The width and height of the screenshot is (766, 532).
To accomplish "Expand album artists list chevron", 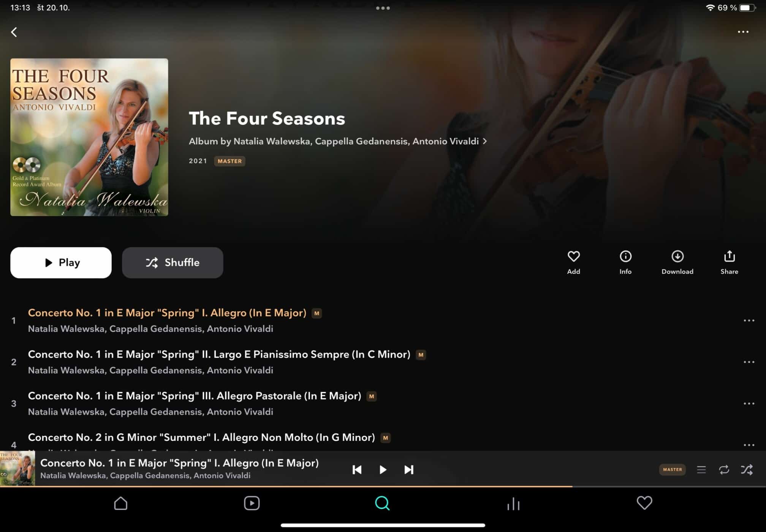I will click(x=485, y=141).
